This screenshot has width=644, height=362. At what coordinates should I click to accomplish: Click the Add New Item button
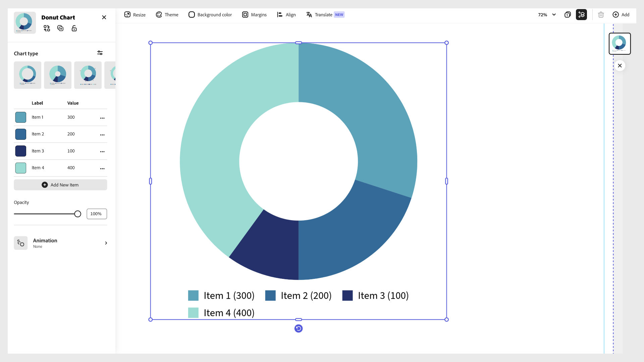point(60,185)
